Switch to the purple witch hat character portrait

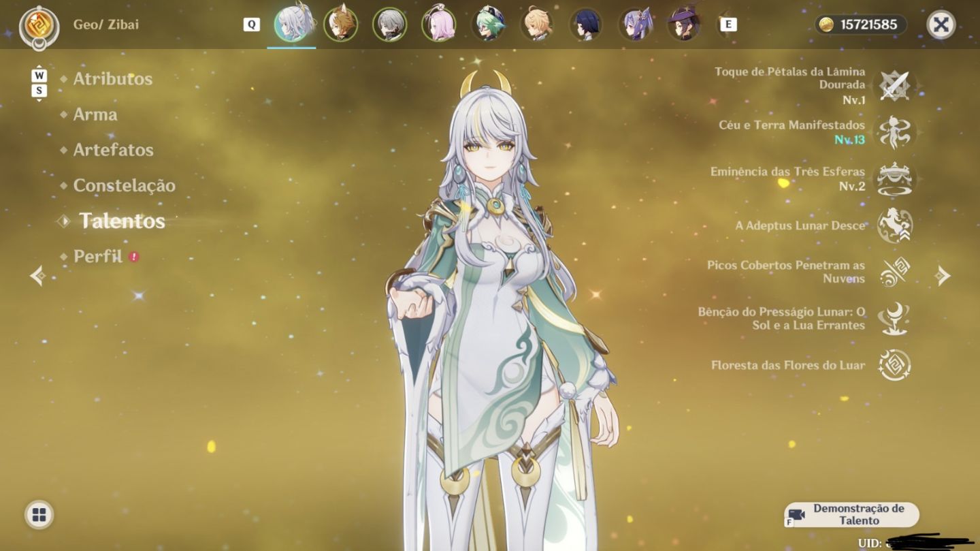click(x=684, y=25)
